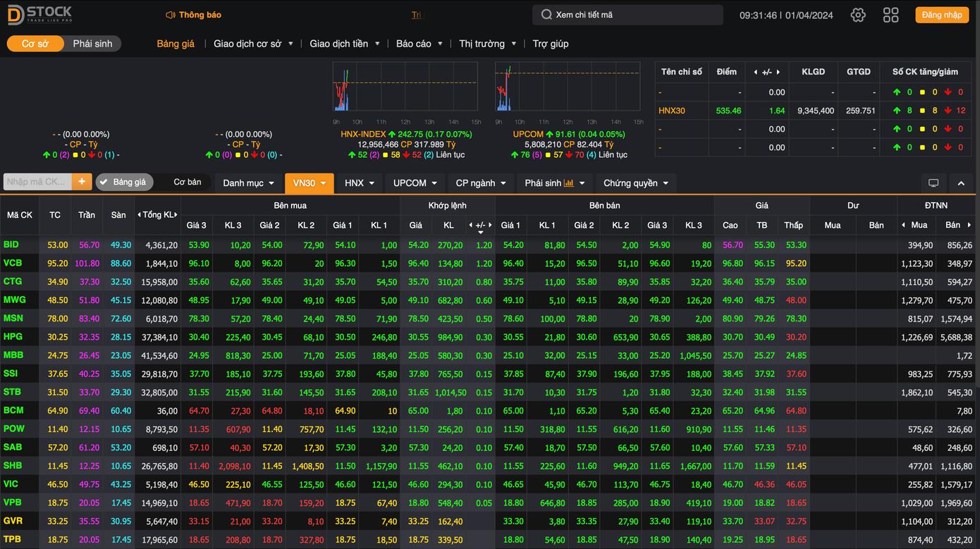Click the orange plus add-symbol button

pos(82,182)
